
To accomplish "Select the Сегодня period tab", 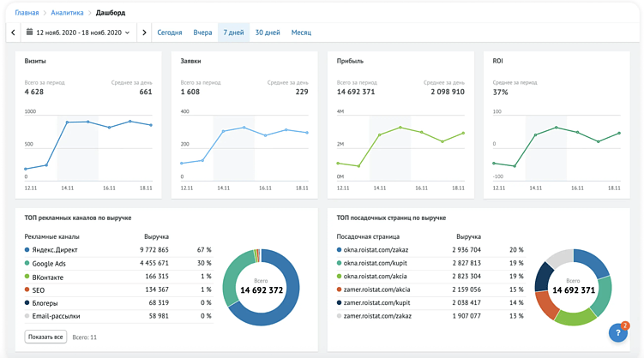I will coord(170,33).
